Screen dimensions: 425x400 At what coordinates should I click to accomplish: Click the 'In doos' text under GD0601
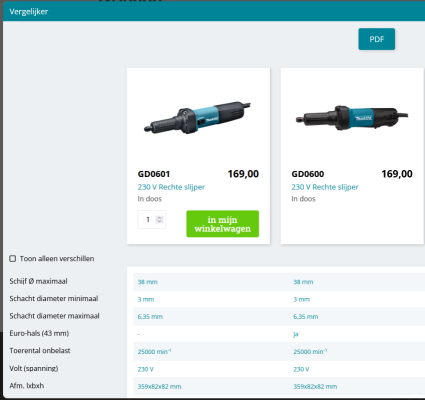tap(149, 199)
